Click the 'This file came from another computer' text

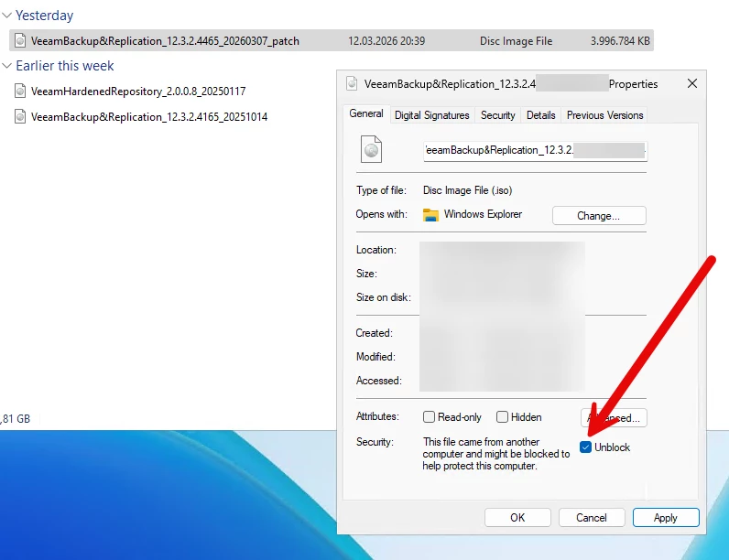pos(496,454)
